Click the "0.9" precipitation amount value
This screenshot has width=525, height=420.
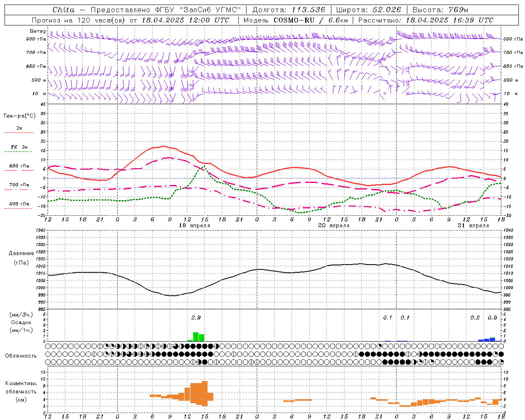click(493, 317)
